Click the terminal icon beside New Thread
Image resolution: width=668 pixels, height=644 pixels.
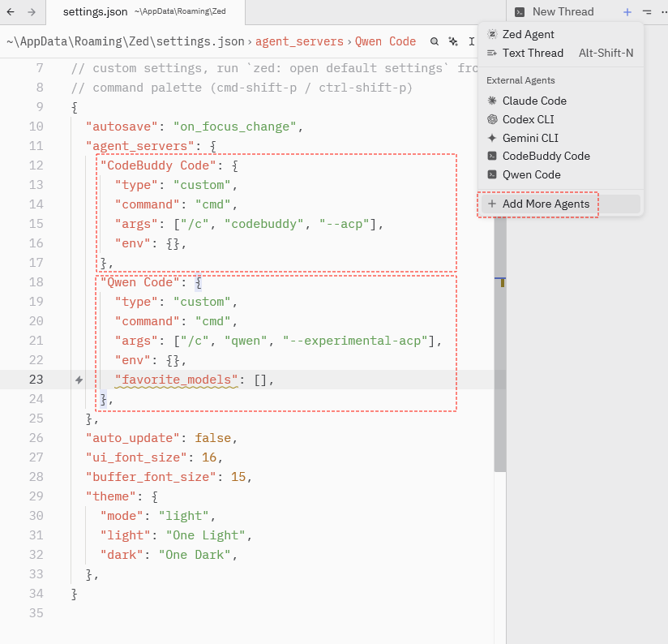(x=520, y=12)
